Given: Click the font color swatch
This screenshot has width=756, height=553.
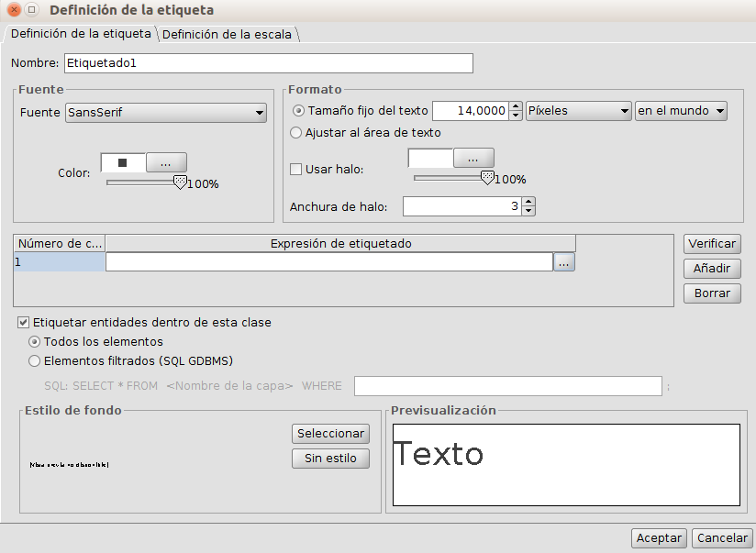Looking at the screenshot, I should 122,163.
